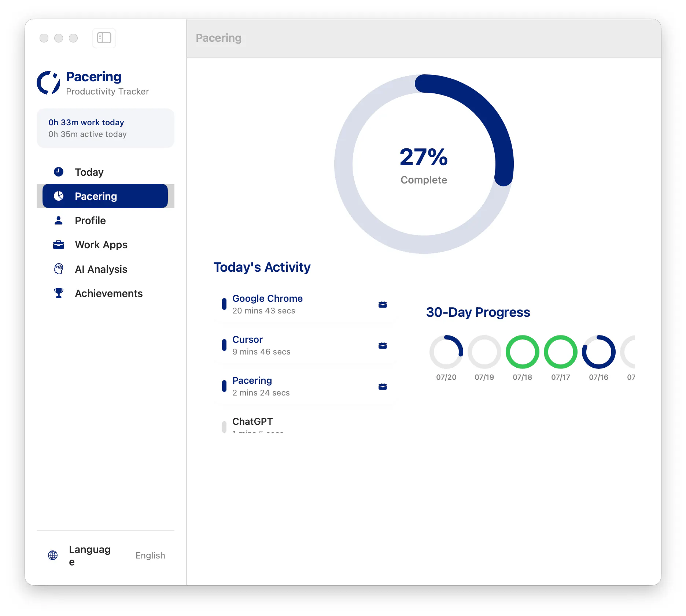Click the Google Chrome activity row
The height and width of the screenshot is (616, 686).
305,304
